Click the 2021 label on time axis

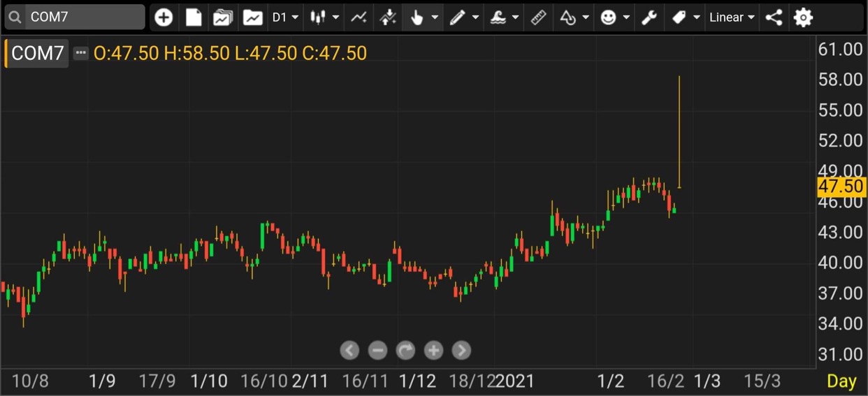pos(514,381)
